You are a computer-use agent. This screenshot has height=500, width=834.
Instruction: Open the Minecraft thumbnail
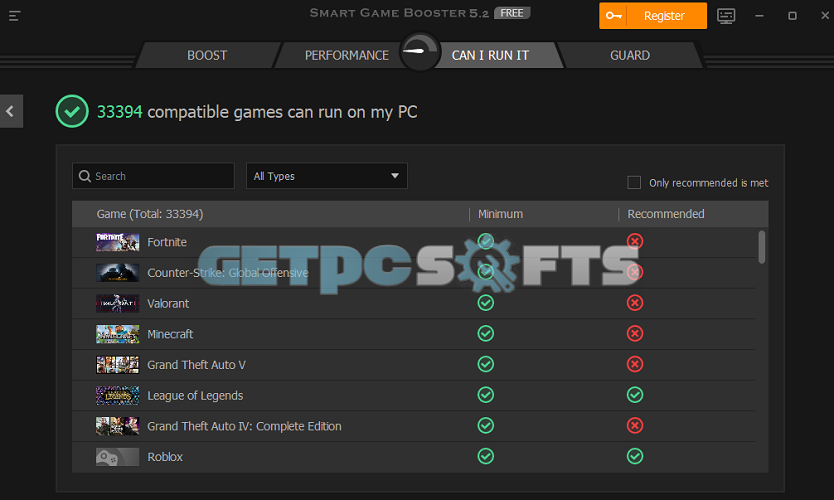coord(118,334)
